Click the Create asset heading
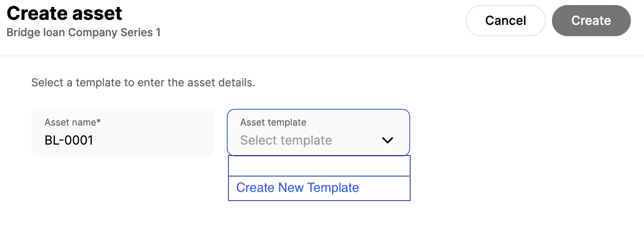644x248 pixels. [x=64, y=13]
